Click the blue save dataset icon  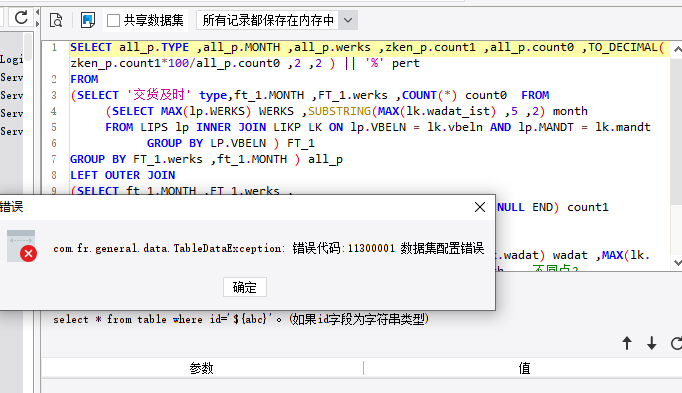[x=88, y=20]
